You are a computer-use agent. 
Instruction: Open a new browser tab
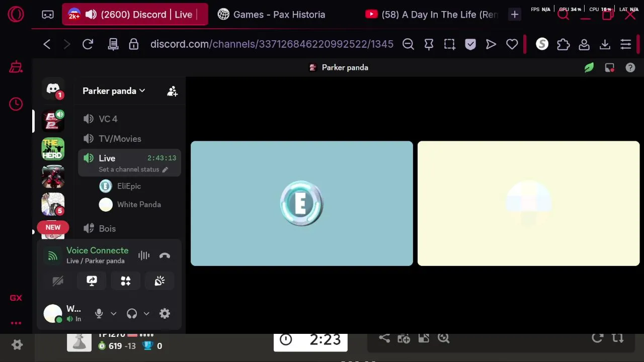[x=514, y=15]
